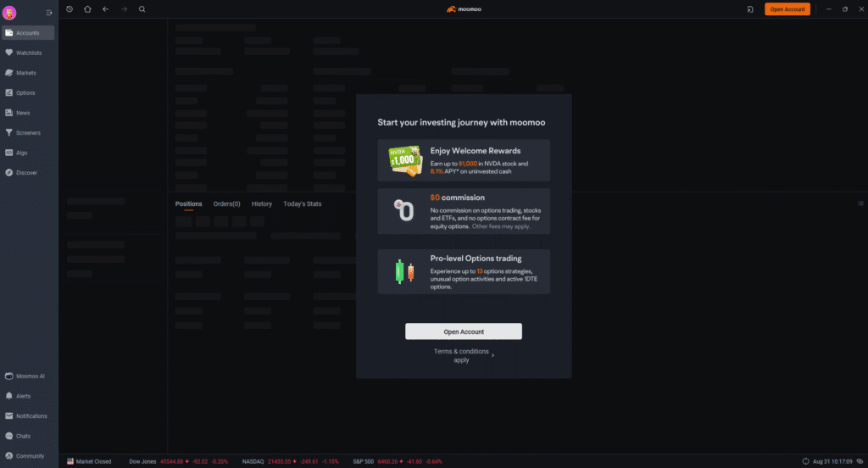The width and height of the screenshot is (868, 468).
Task: Click the orange Open Account button in title bar
Action: coord(787,8)
